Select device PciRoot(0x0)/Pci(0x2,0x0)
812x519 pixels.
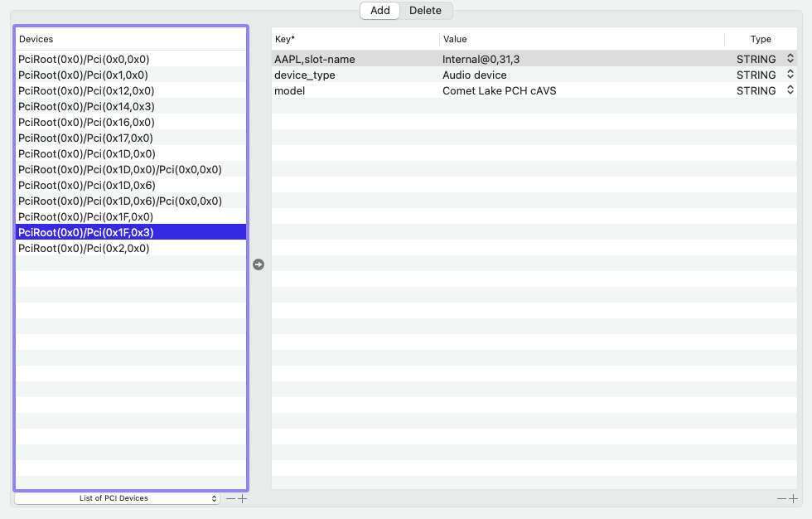coord(84,248)
